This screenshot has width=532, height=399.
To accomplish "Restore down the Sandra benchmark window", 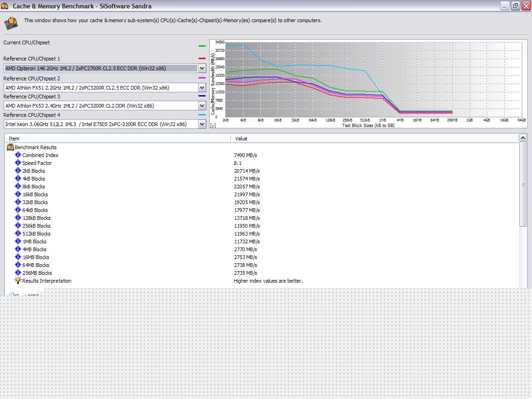I will 515,6.
